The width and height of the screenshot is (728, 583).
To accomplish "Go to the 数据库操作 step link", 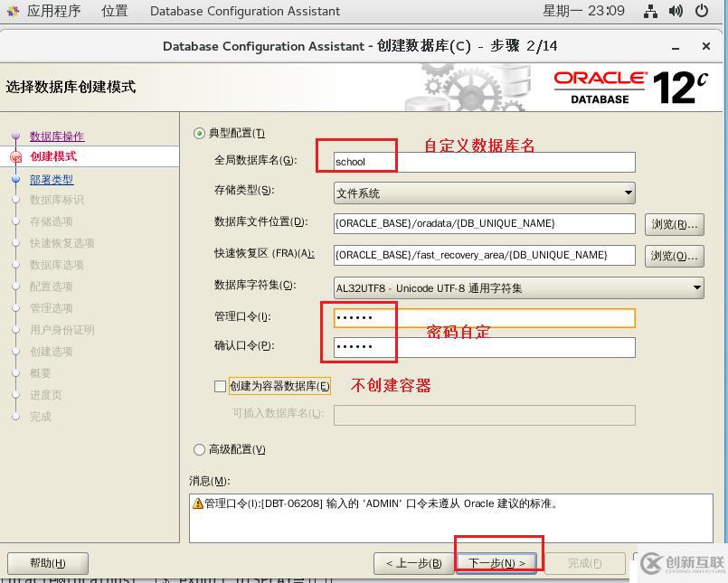I will pos(57,136).
